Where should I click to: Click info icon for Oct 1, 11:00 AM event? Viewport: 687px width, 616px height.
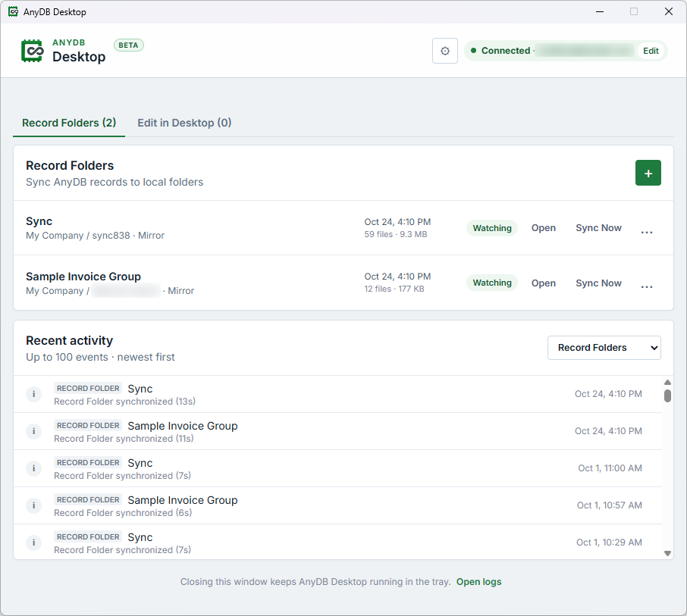(x=33, y=468)
